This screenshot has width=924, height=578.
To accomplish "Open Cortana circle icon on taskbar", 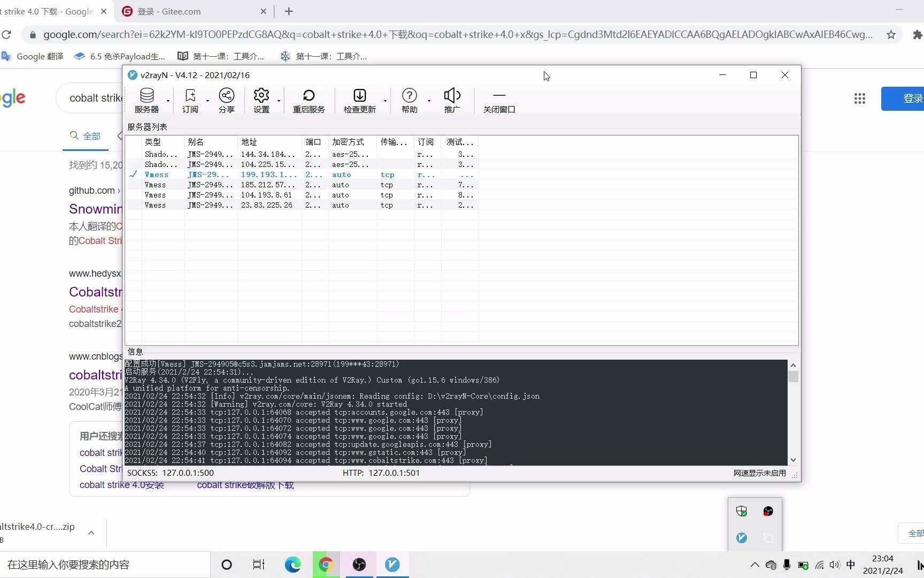I will click(227, 565).
